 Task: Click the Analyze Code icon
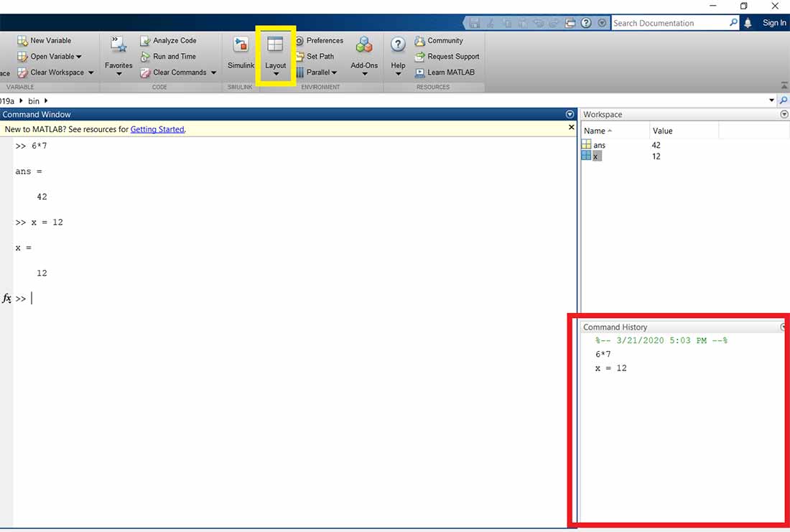(x=145, y=40)
